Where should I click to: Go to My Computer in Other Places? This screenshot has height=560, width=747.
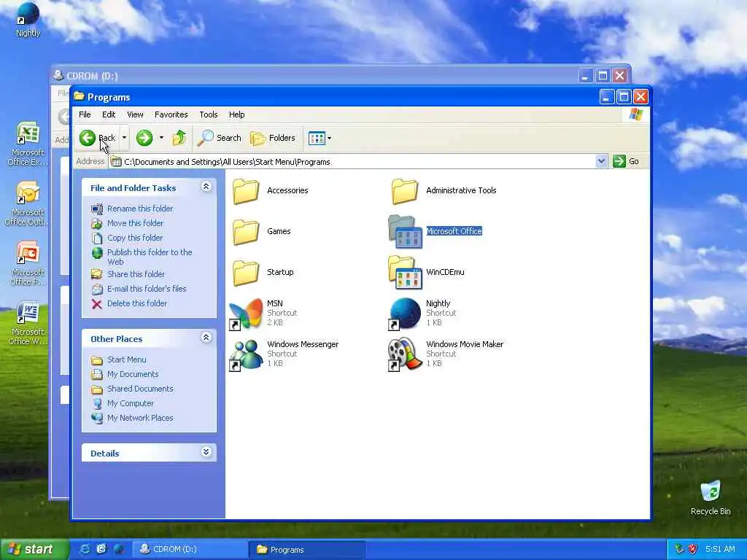point(131,403)
